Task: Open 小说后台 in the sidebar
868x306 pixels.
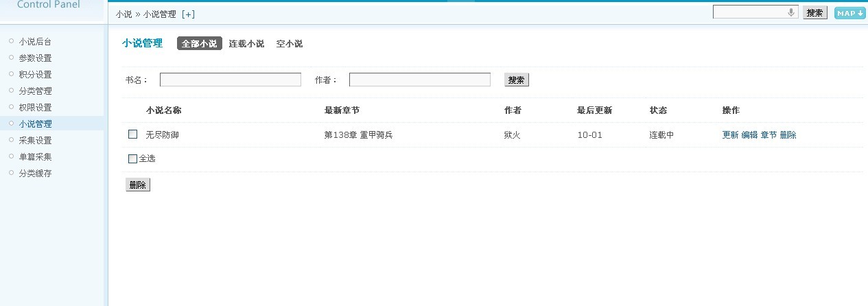Action: 35,42
